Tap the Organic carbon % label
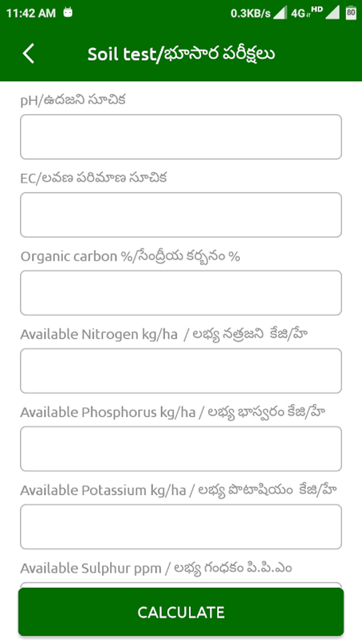Image resolution: width=362 pixels, height=644 pixels. 130,256
